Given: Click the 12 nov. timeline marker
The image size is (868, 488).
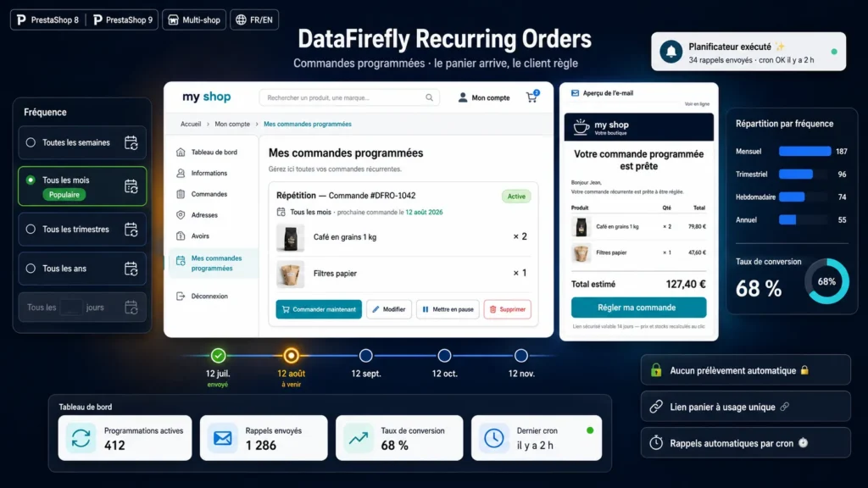Looking at the screenshot, I should (x=521, y=356).
